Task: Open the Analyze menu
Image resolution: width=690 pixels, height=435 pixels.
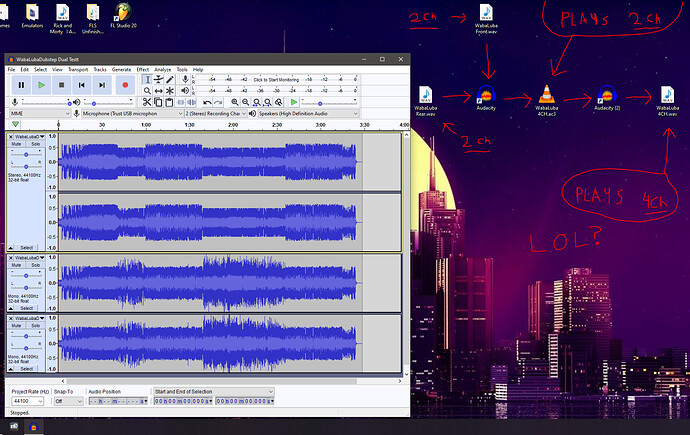Action: (162, 69)
